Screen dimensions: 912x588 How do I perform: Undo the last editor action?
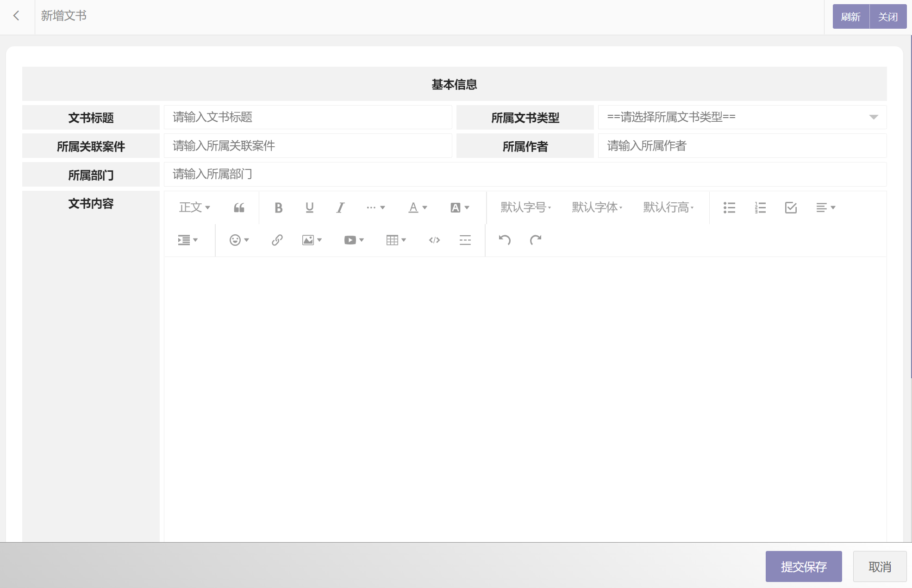point(505,240)
